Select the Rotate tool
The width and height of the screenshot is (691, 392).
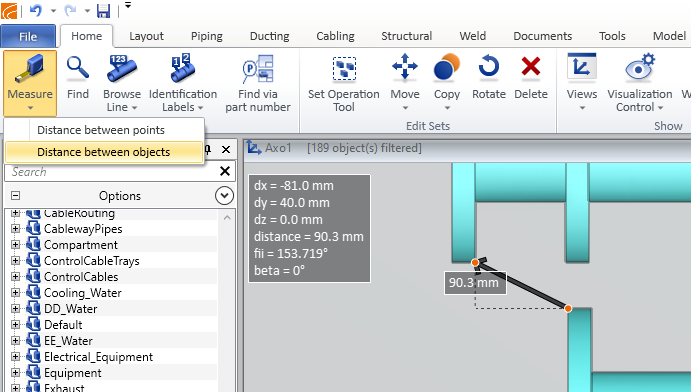click(x=489, y=67)
